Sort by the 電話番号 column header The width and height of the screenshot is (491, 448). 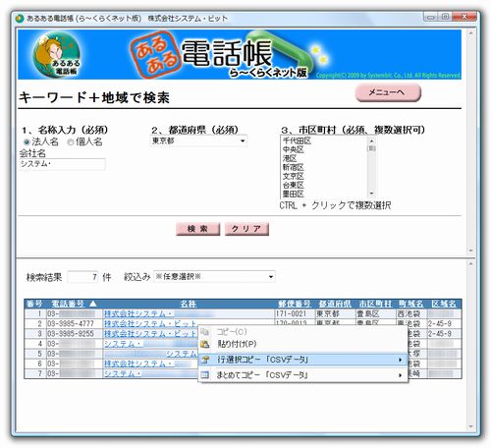(x=68, y=304)
